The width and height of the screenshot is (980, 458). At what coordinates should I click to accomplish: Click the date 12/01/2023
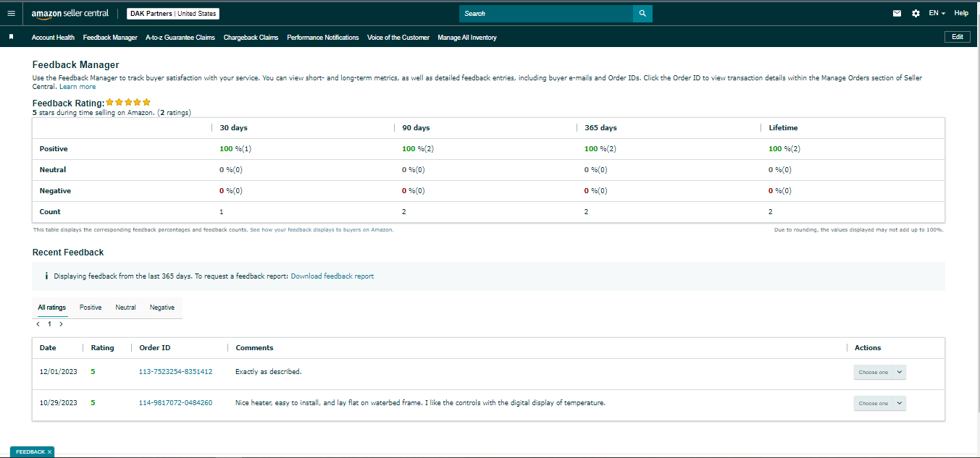click(58, 372)
